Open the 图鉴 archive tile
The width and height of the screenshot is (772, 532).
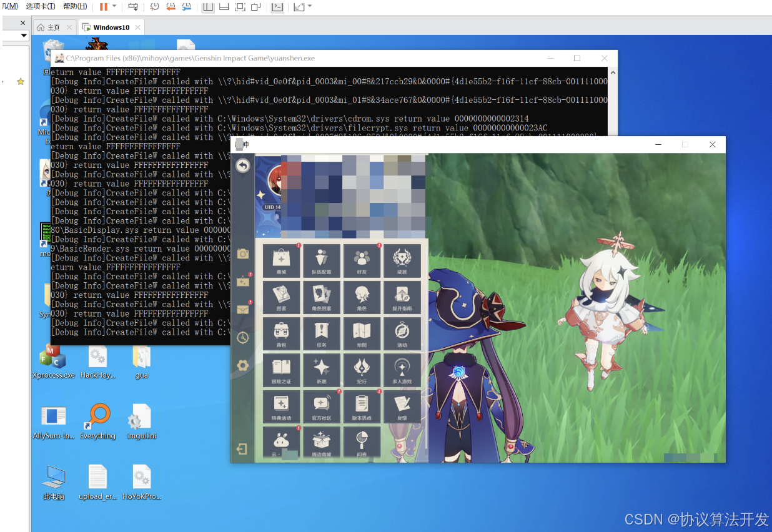[x=281, y=297]
